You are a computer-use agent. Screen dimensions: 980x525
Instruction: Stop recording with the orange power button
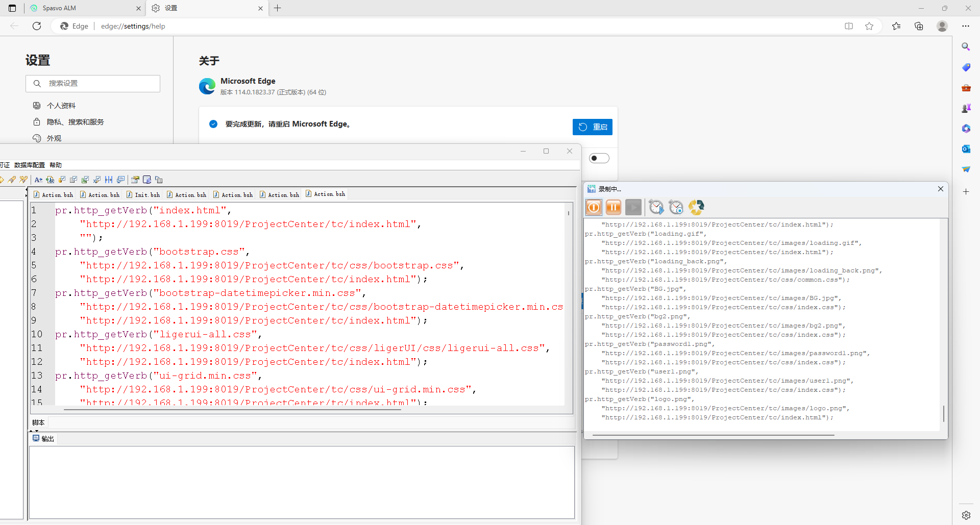(594, 207)
